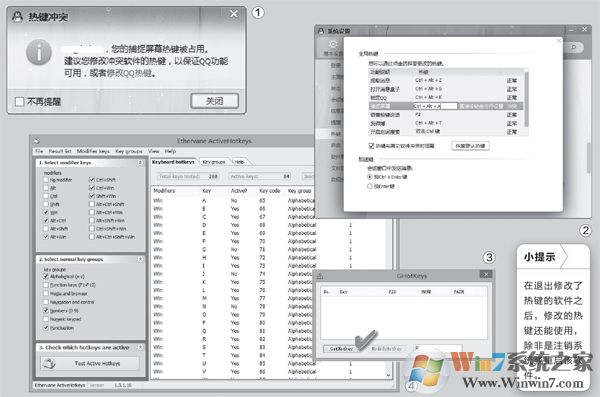The image size is (600, 397).
Task: Select the Win A row in hotkey list
Action: click(x=233, y=201)
